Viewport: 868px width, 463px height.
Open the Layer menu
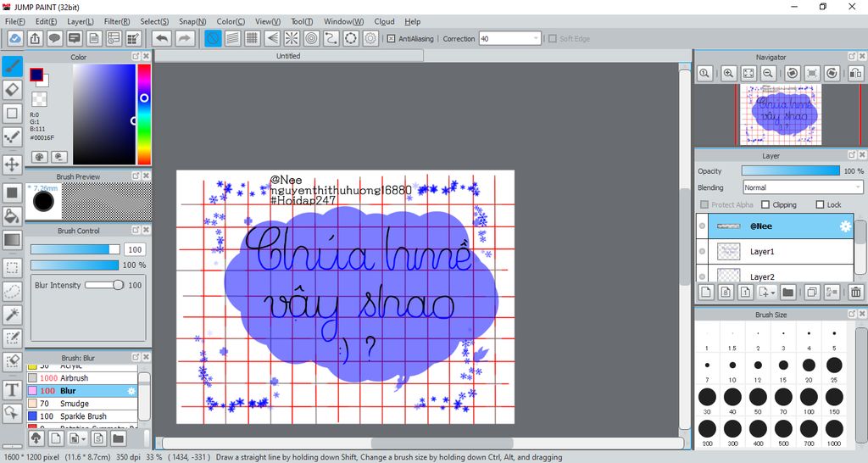pos(81,21)
